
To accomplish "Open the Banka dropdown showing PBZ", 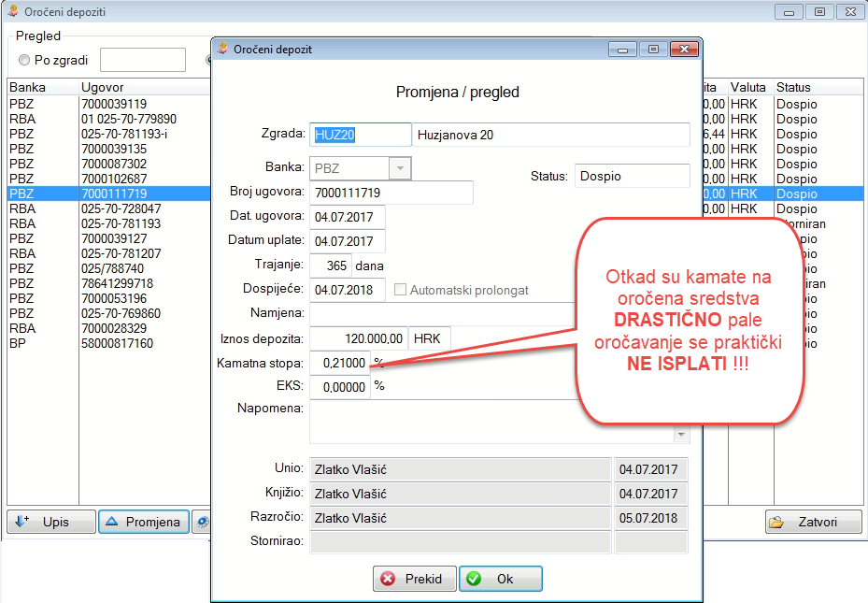I will pos(400,168).
